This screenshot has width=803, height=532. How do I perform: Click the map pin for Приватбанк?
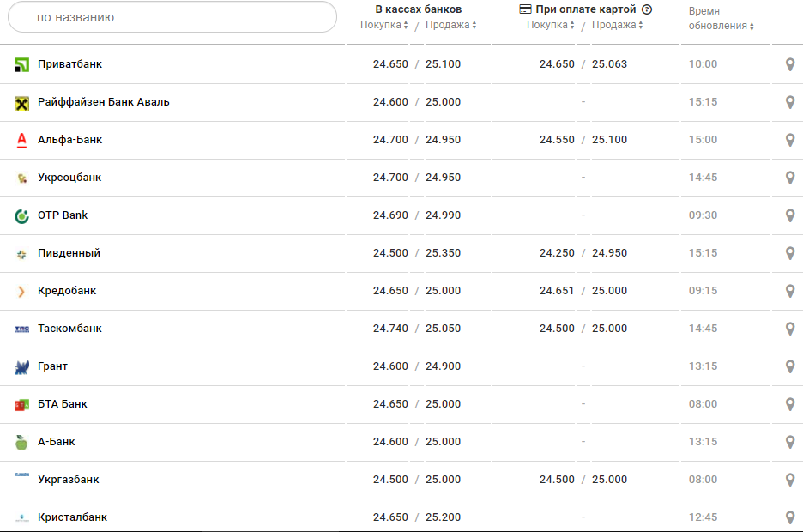click(790, 64)
